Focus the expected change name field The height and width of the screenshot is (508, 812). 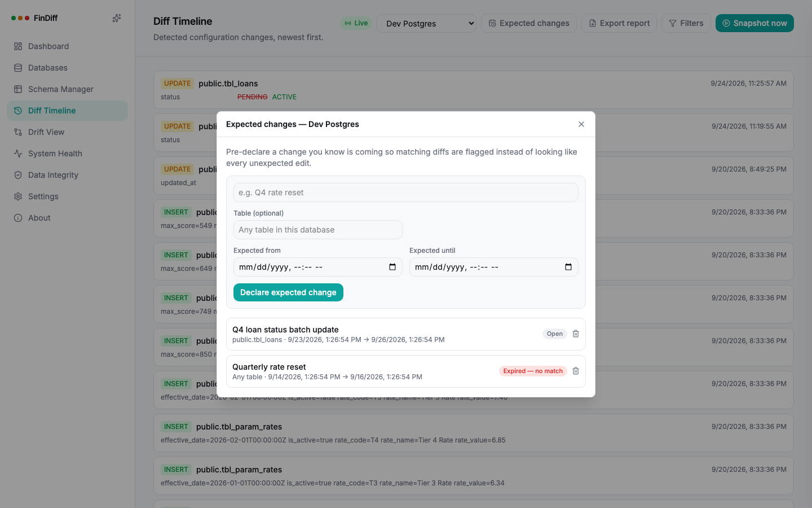pos(406,192)
